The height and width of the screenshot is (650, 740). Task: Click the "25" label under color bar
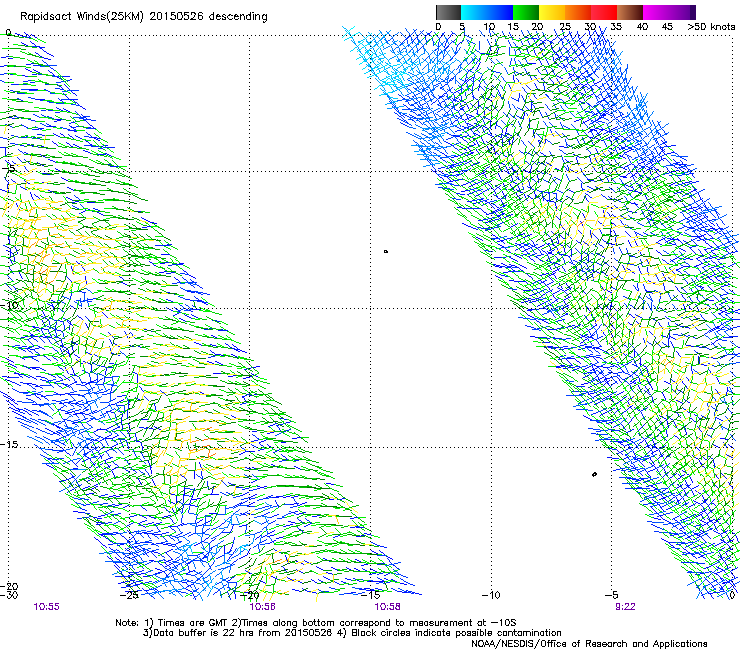pos(564,27)
